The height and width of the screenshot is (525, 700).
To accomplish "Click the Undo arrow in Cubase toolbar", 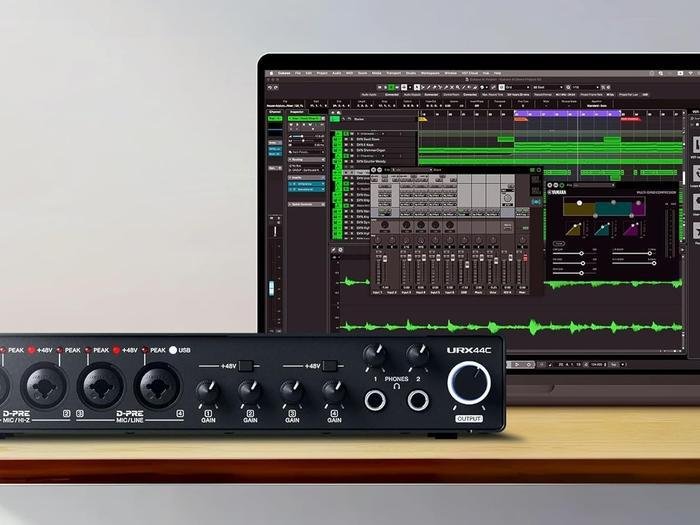I will tap(270, 88).
